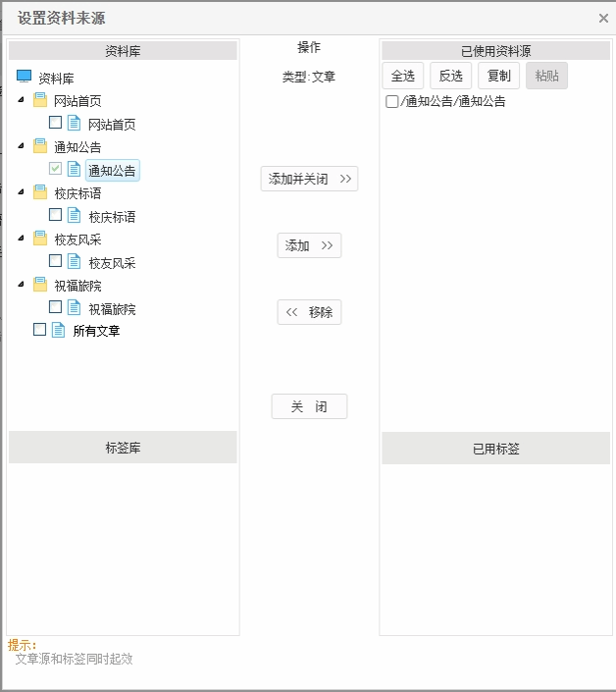The image size is (616, 692).
Task: Select the highlighted 通知公告 tree item
Action: (x=112, y=171)
